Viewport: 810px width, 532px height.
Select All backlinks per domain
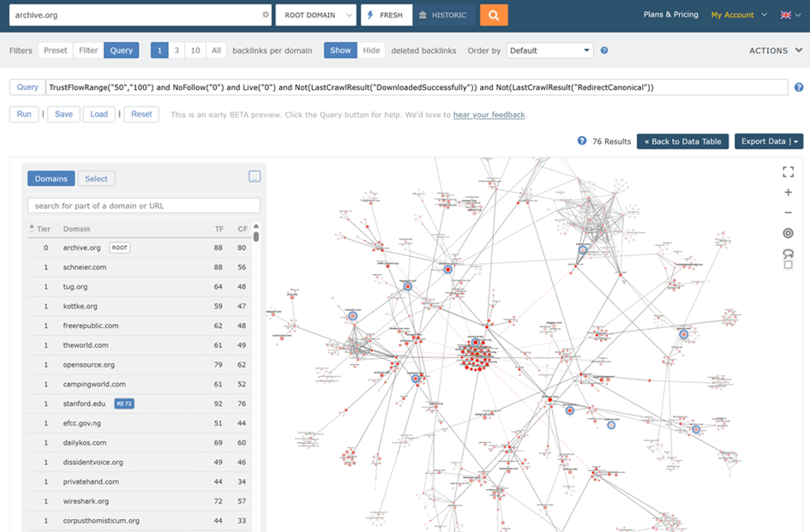point(216,50)
